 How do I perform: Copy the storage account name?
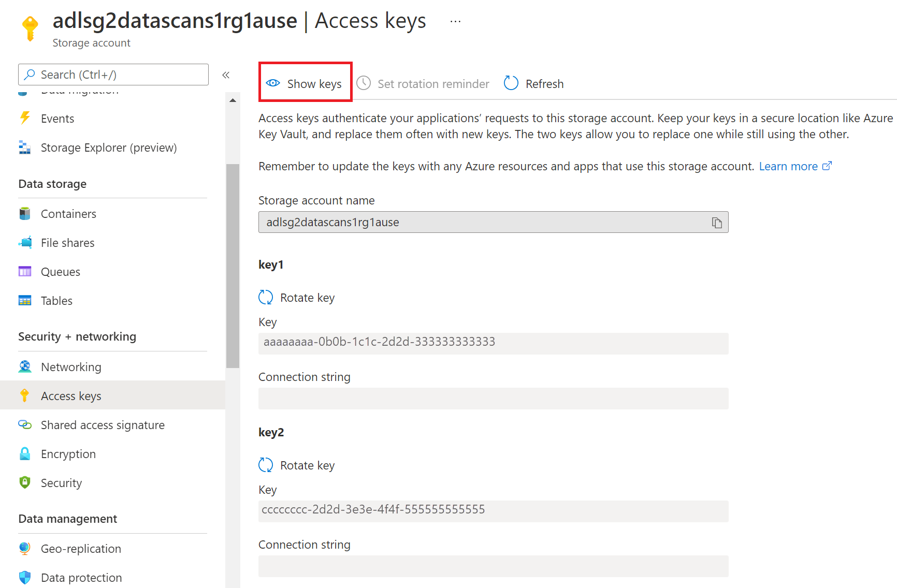[717, 223]
